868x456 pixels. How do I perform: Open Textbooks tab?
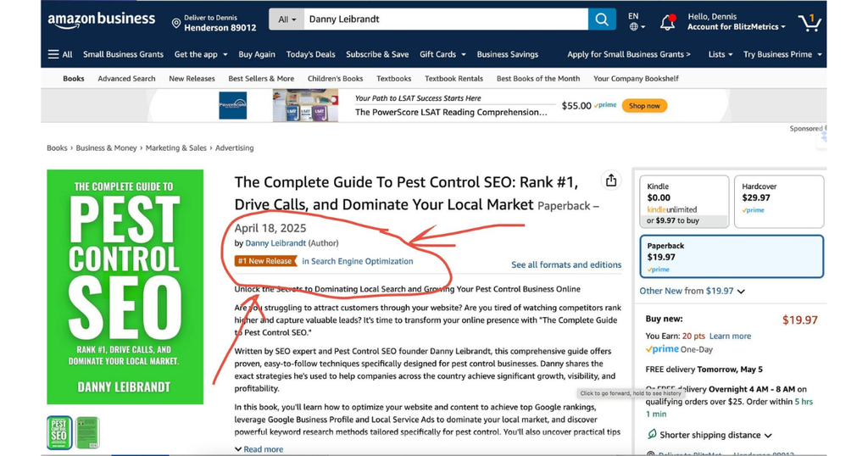point(393,79)
